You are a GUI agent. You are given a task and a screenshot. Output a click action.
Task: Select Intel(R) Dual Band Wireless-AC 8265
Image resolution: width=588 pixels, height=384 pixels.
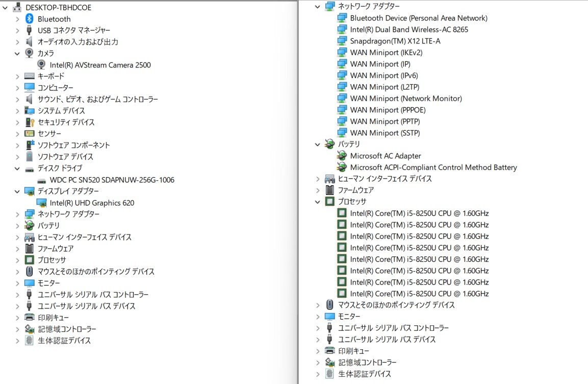pos(409,29)
